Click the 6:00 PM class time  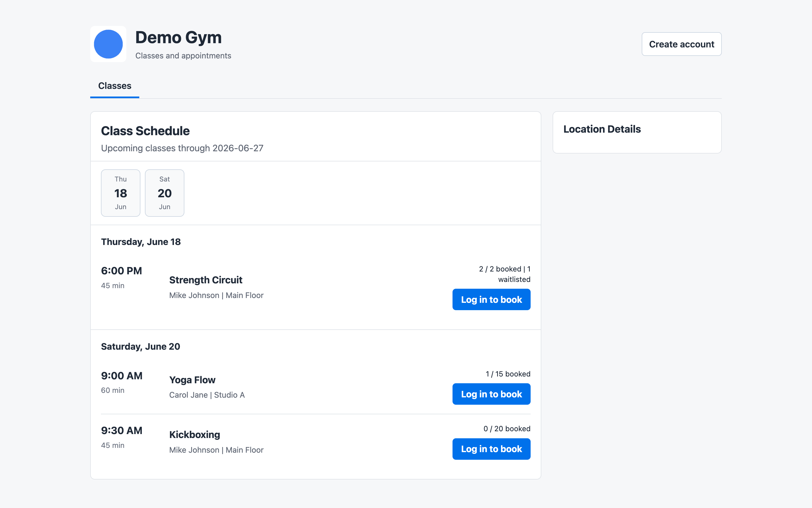coord(122,271)
